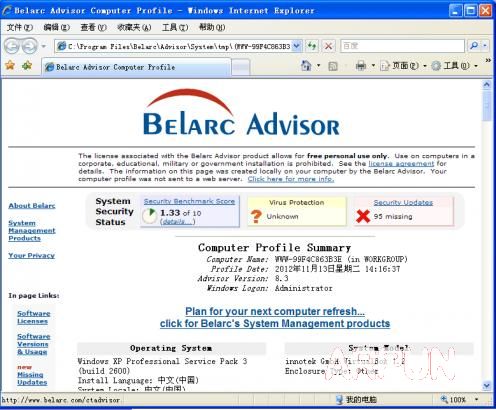Click the Internet Explorer title bar icon

(x=7, y=11)
